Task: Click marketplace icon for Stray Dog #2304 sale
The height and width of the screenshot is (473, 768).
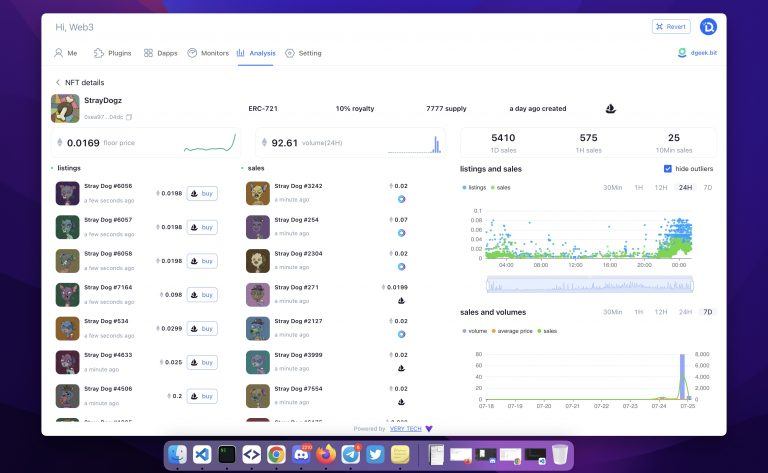Action: coord(401,267)
